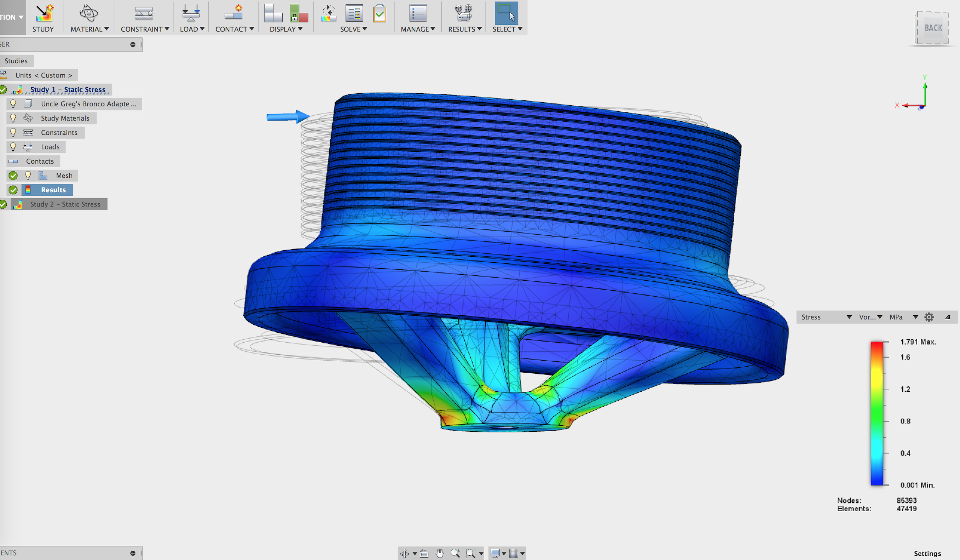Click the structural Load arrows icon

pyautogui.click(x=191, y=13)
